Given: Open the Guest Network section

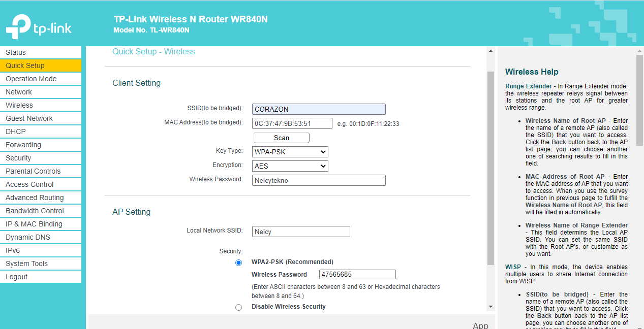Looking at the screenshot, I should (41, 118).
